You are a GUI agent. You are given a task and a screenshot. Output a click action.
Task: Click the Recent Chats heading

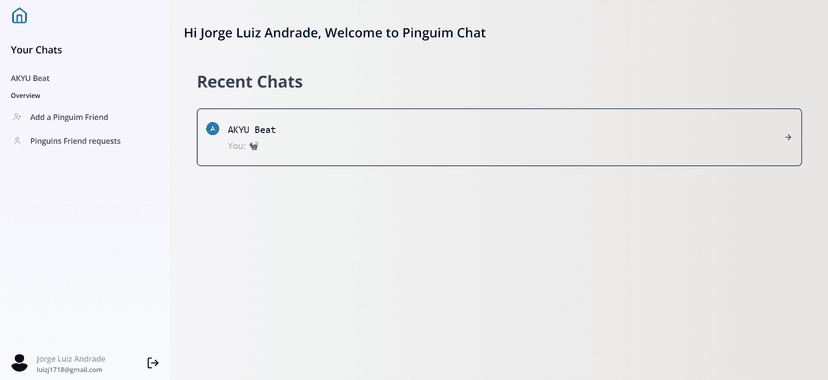pos(250,82)
